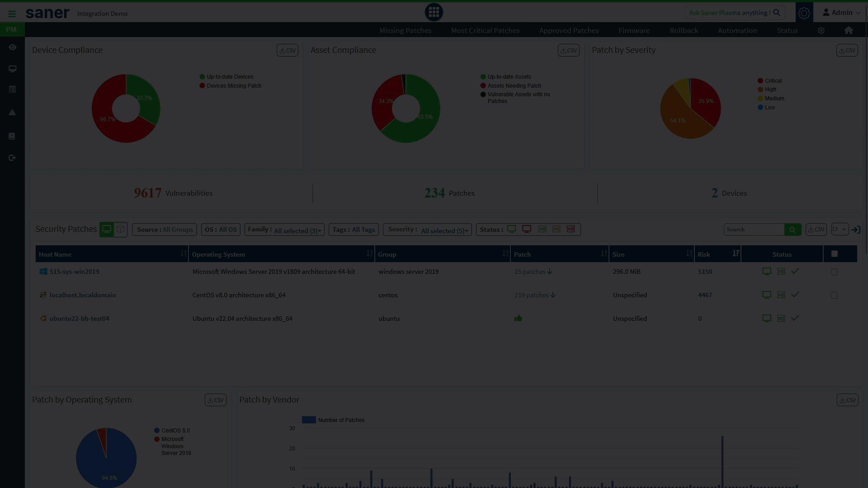The image size is (868, 488).
Task: Click device status monitor icon for 515-sys-win2019
Action: coord(767,271)
